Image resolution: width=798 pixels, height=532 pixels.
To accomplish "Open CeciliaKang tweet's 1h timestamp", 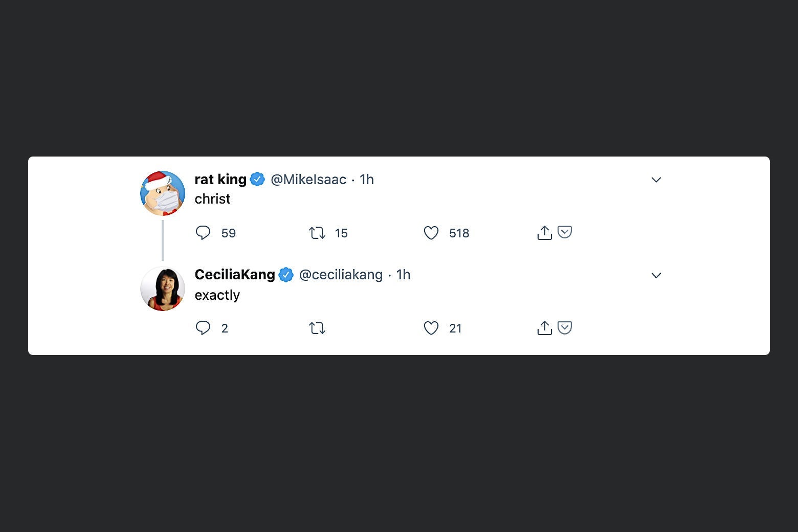I will [x=403, y=275].
